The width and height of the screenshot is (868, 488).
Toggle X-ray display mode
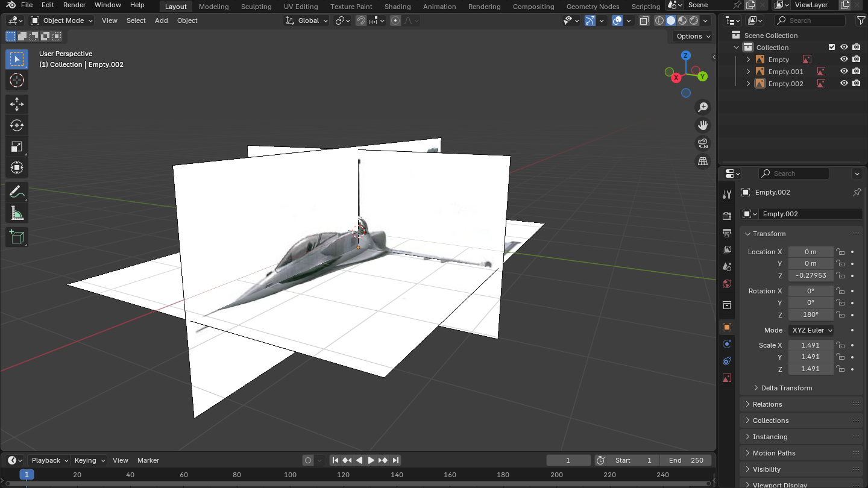pyautogui.click(x=644, y=20)
